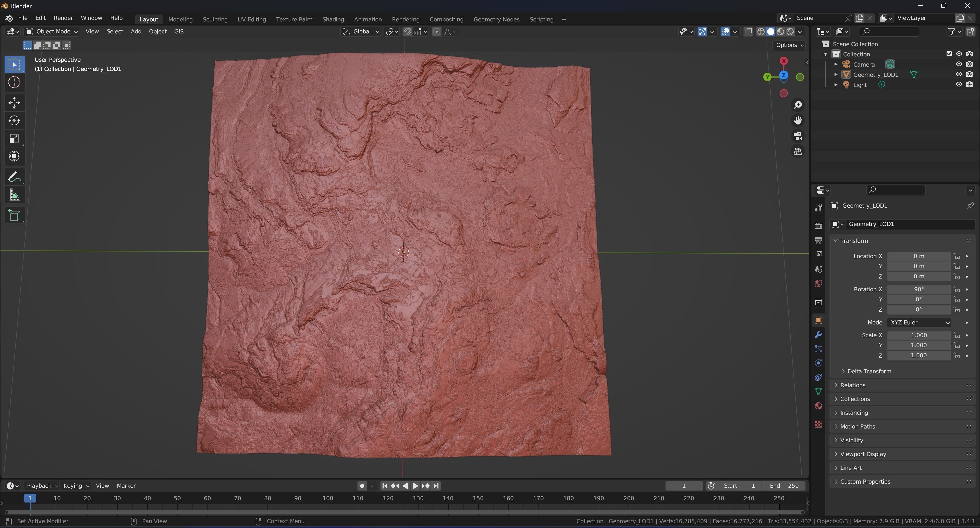
Task: Select the Move tool in toolbar
Action: click(15, 103)
